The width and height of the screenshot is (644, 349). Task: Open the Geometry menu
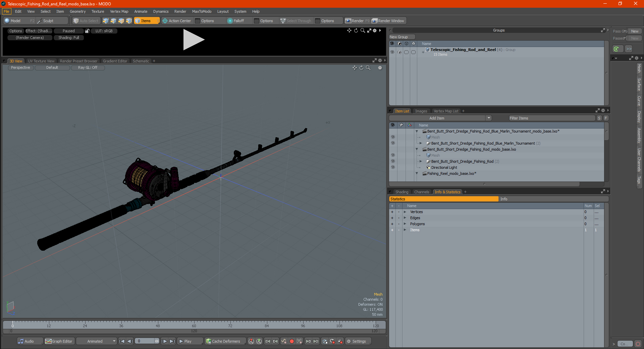(x=77, y=11)
